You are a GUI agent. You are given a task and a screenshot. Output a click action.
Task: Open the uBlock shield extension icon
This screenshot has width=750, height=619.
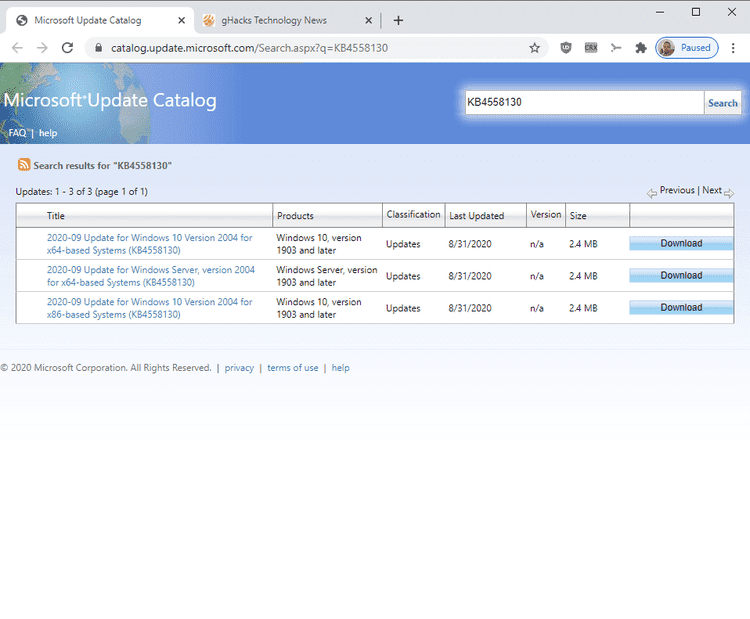[x=566, y=48]
